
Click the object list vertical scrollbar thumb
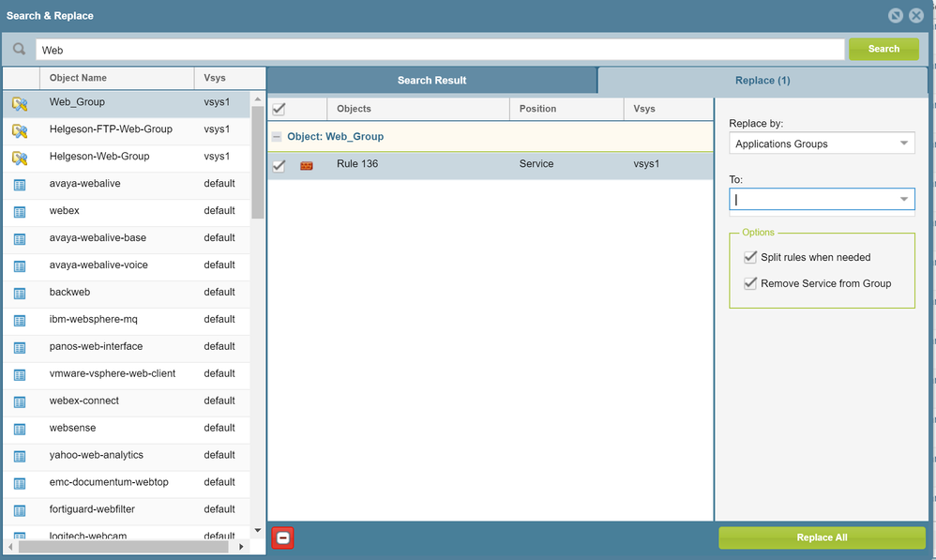tap(257, 162)
